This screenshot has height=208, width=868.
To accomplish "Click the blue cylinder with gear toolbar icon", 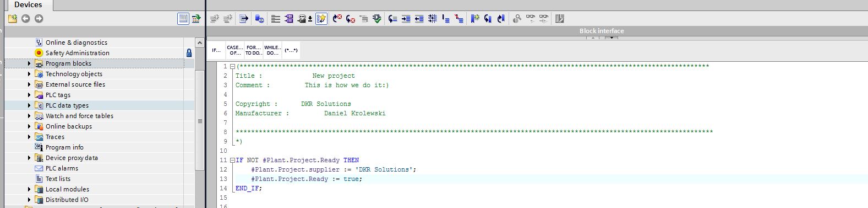I will point(260,19).
